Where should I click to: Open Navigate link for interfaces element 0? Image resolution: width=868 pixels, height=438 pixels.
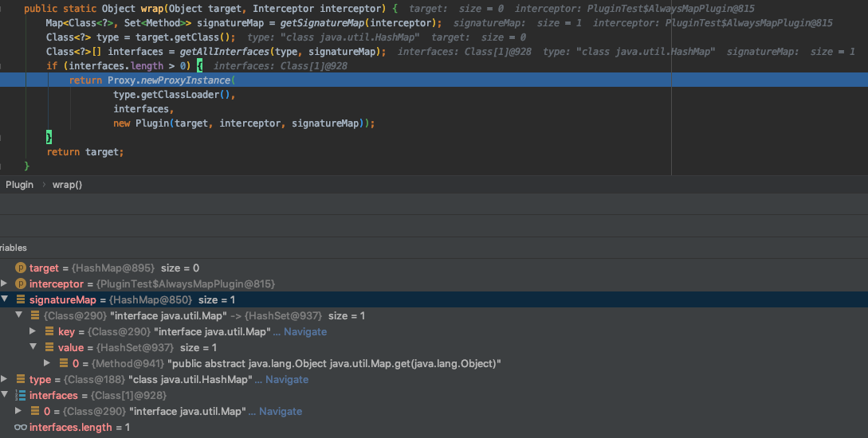tap(280, 412)
